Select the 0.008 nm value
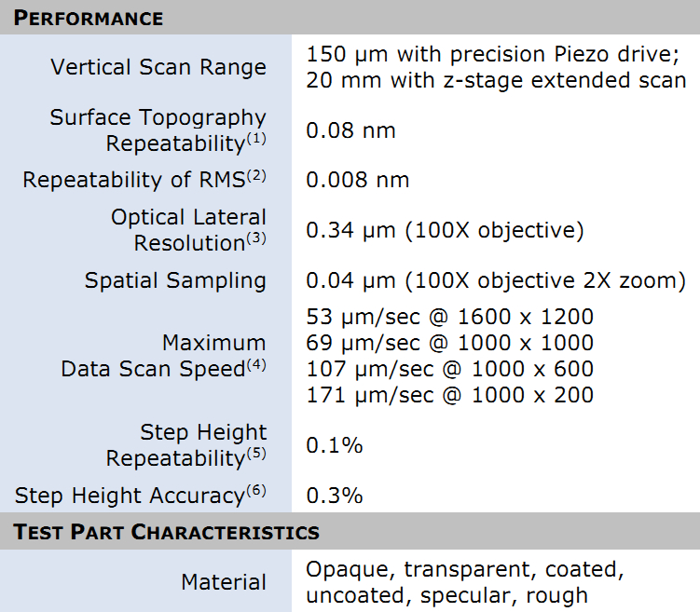The height and width of the screenshot is (612, 700). 357,180
